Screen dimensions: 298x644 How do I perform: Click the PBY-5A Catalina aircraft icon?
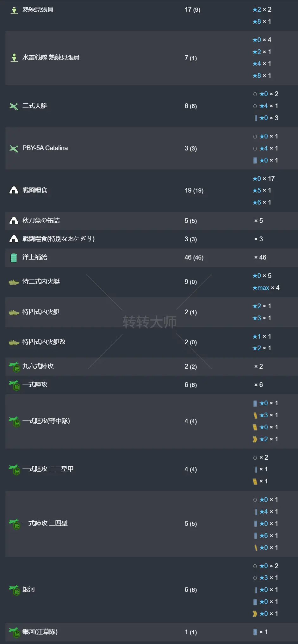pyautogui.click(x=14, y=148)
